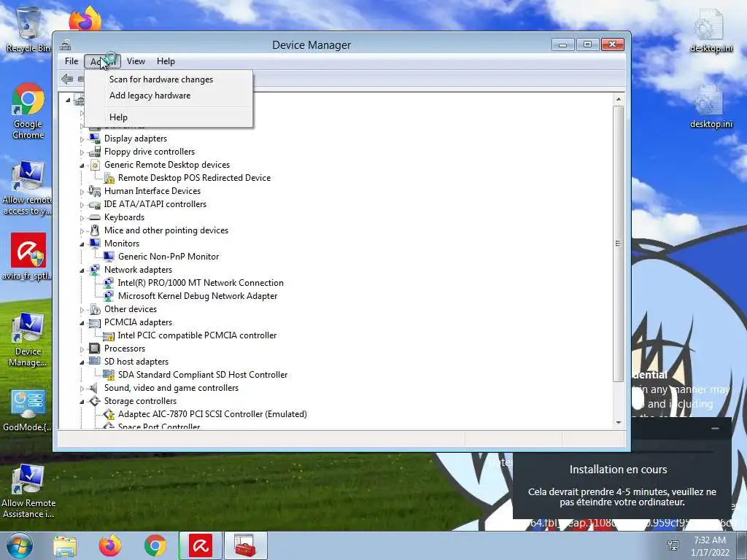Viewport: 747px width, 560px height.
Task: Click the Processors category icon
Action: pos(95,349)
